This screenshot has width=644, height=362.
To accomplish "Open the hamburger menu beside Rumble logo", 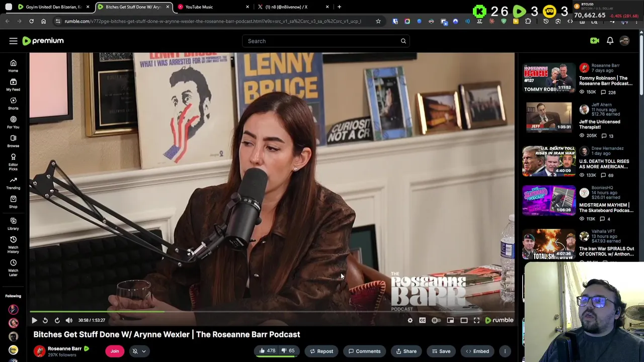I will (x=13, y=41).
